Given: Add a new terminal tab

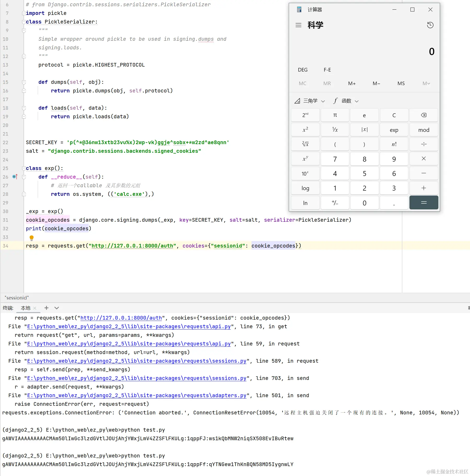Looking at the screenshot, I should click(x=46, y=308).
